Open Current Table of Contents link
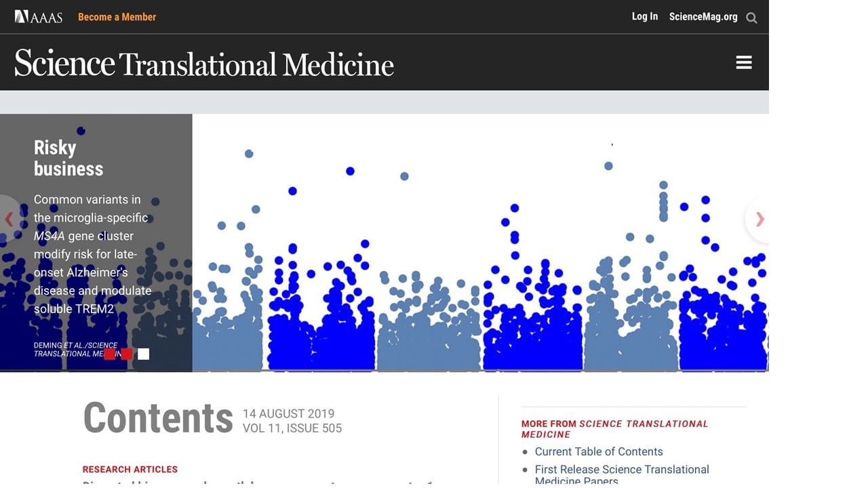This screenshot has height=488, width=868. pyautogui.click(x=599, y=451)
